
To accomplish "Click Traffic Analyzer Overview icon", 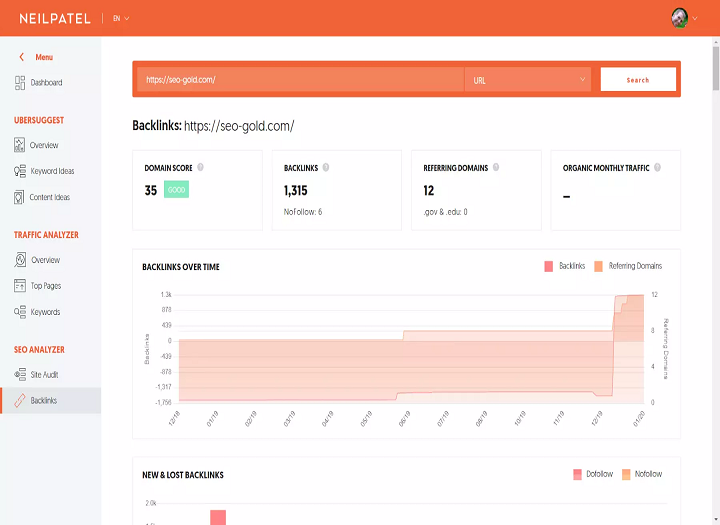I will tap(20, 260).
